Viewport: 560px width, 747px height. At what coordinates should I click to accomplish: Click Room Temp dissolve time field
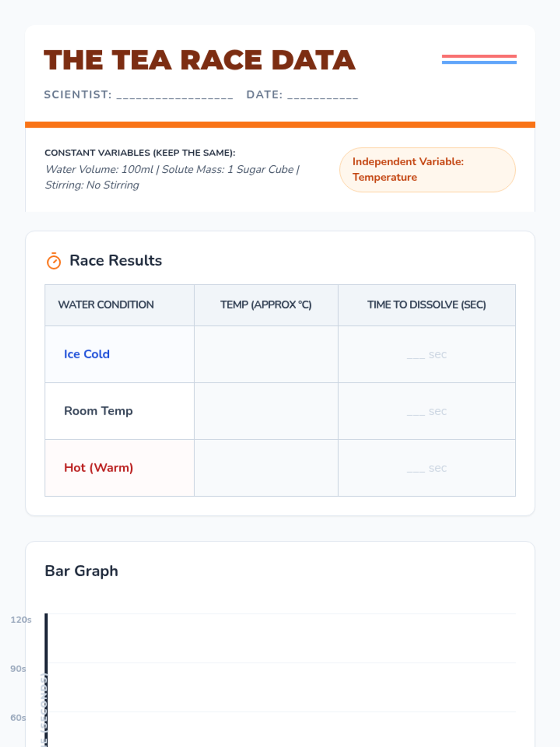(427, 411)
